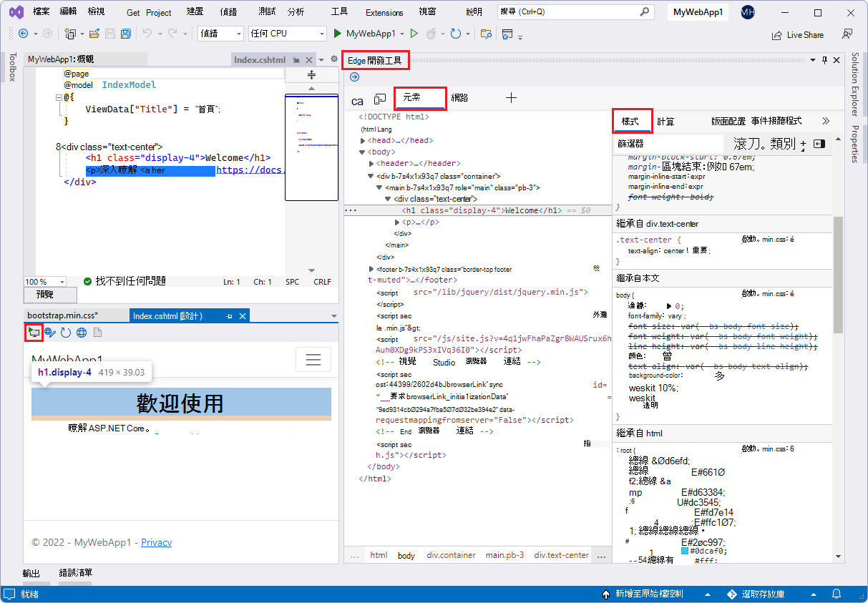Screen dimensions: 868x603
Task: Open the 任何 CPU platform dropdown
Action: coord(286,34)
